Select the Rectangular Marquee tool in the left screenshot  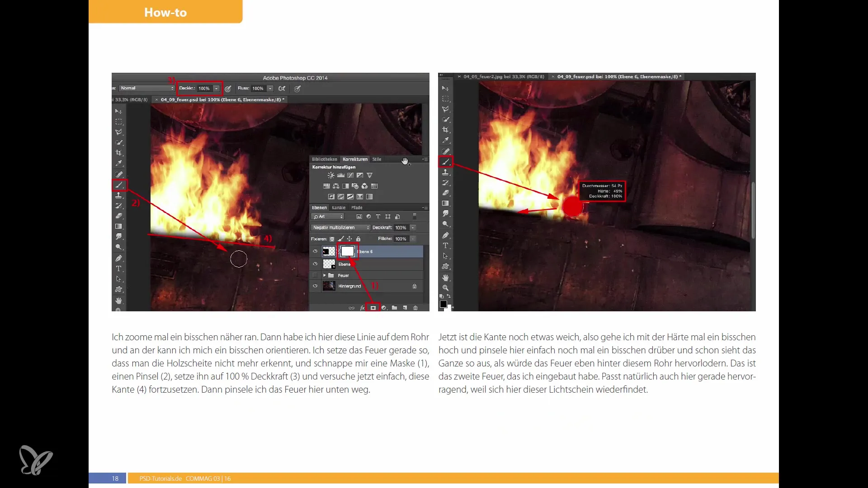click(x=118, y=122)
